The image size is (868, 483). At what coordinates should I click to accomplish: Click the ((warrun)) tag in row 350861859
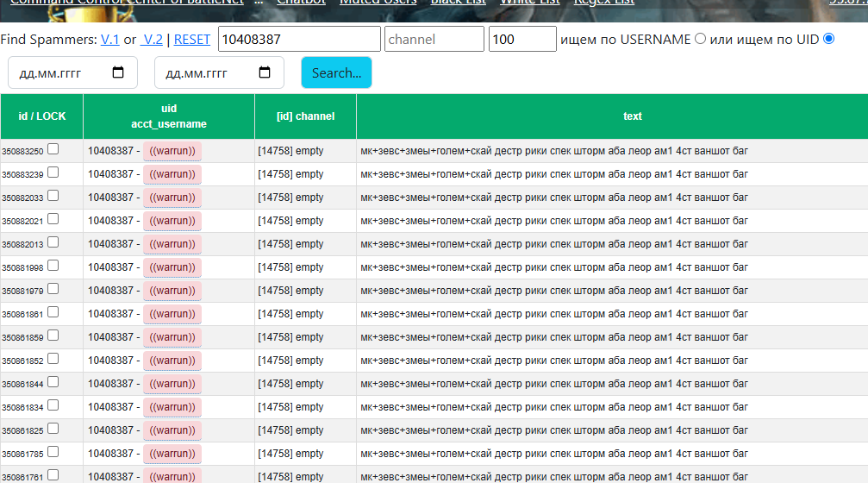pos(172,337)
